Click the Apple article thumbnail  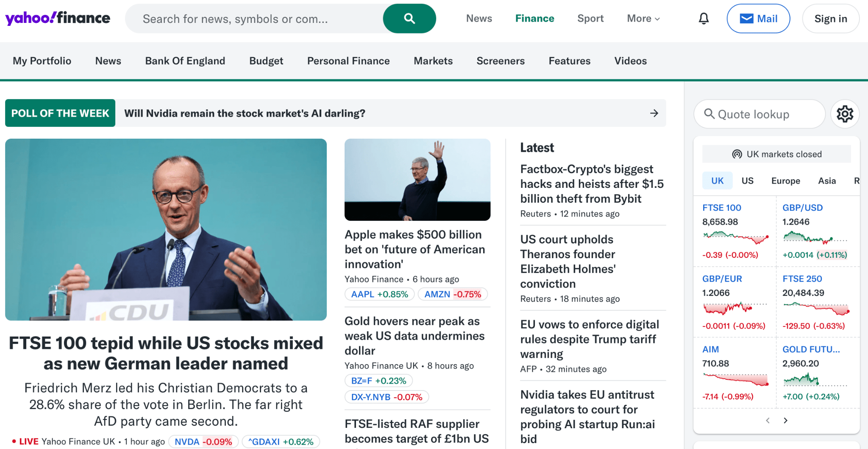(417, 180)
